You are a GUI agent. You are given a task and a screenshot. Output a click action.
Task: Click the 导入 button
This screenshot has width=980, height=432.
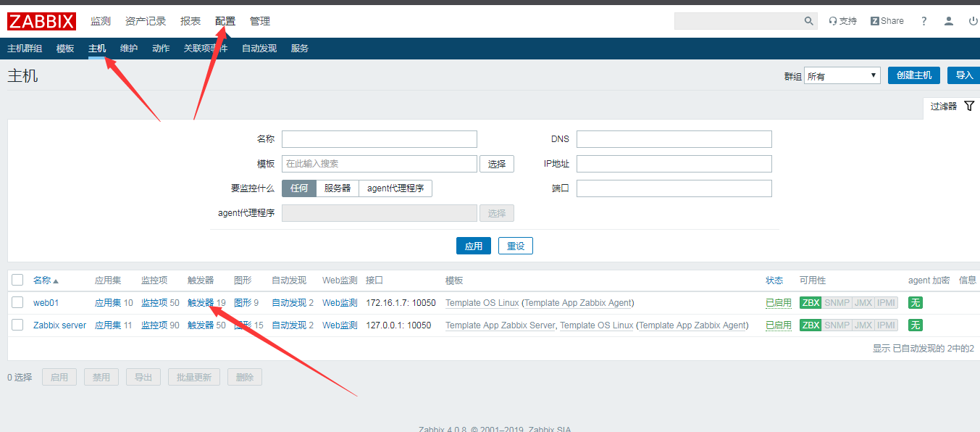point(964,75)
